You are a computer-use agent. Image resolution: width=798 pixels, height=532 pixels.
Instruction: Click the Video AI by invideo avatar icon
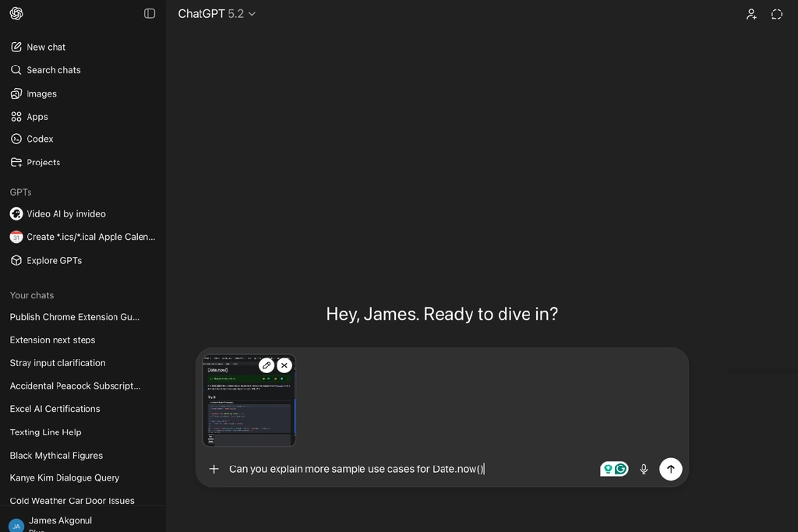click(16, 213)
